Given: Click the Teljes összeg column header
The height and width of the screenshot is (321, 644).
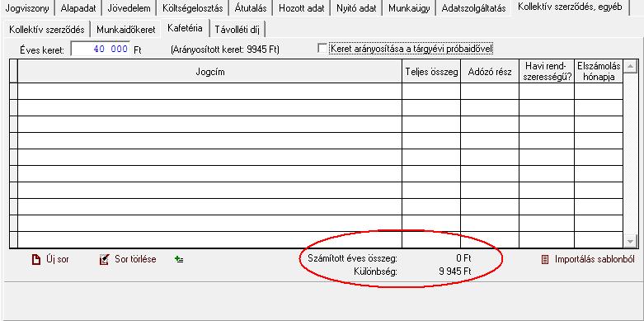Looking at the screenshot, I should click(x=431, y=72).
